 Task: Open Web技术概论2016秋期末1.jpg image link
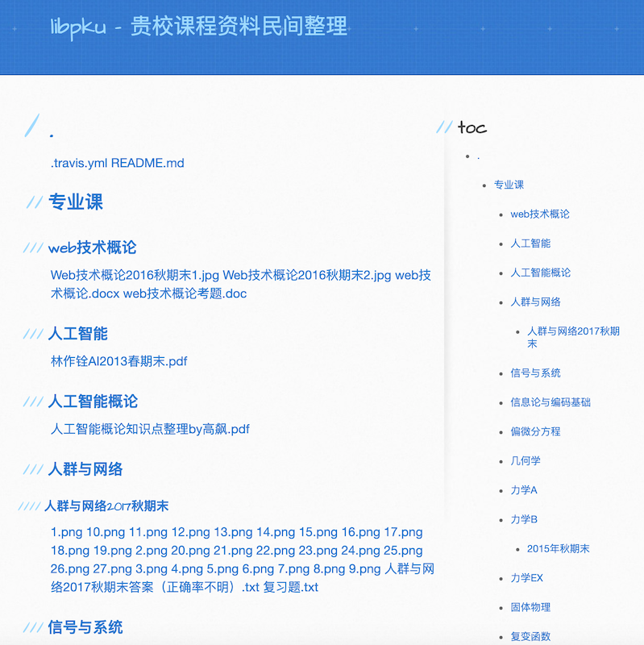click(x=135, y=275)
